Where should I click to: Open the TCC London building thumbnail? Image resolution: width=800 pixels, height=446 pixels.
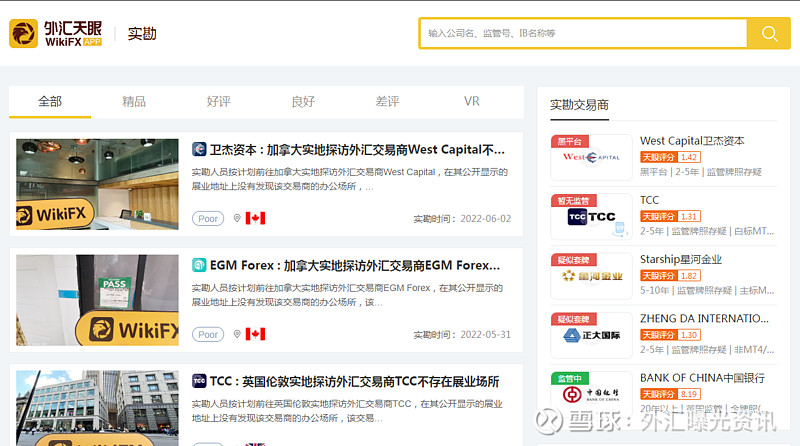(97, 408)
